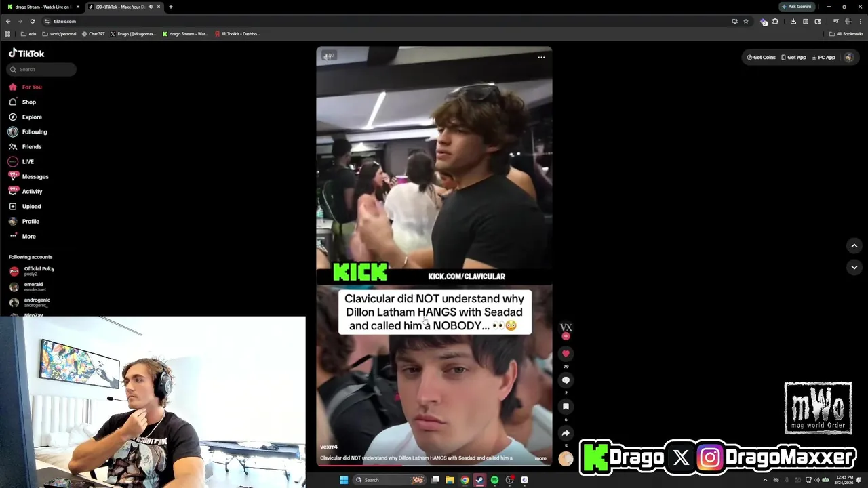
Task: Open the Chrome extensions puzzle icon
Action: click(775, 21)
